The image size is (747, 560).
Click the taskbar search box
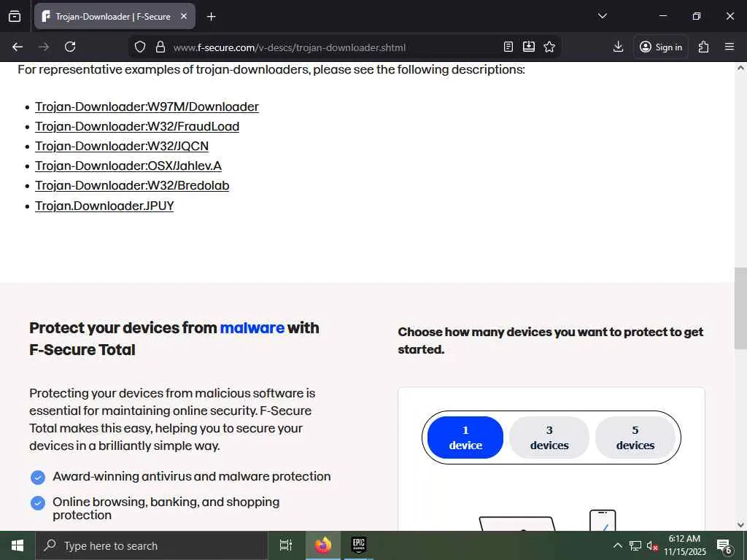[152, 545]
